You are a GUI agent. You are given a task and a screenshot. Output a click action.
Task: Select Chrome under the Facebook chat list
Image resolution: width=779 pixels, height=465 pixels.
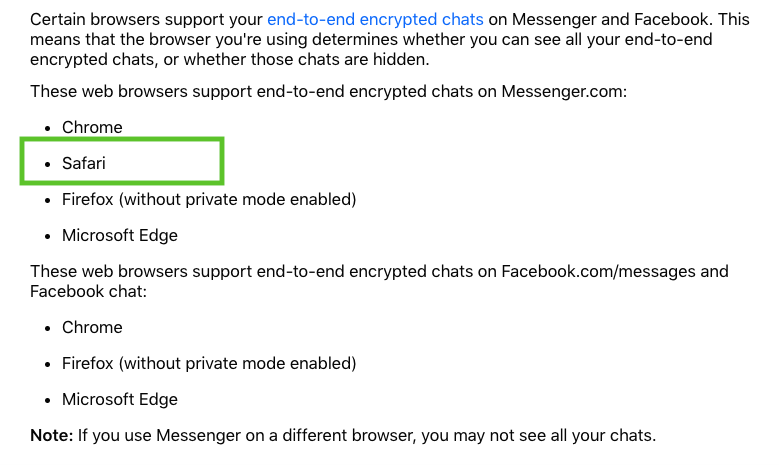point(92,328)
